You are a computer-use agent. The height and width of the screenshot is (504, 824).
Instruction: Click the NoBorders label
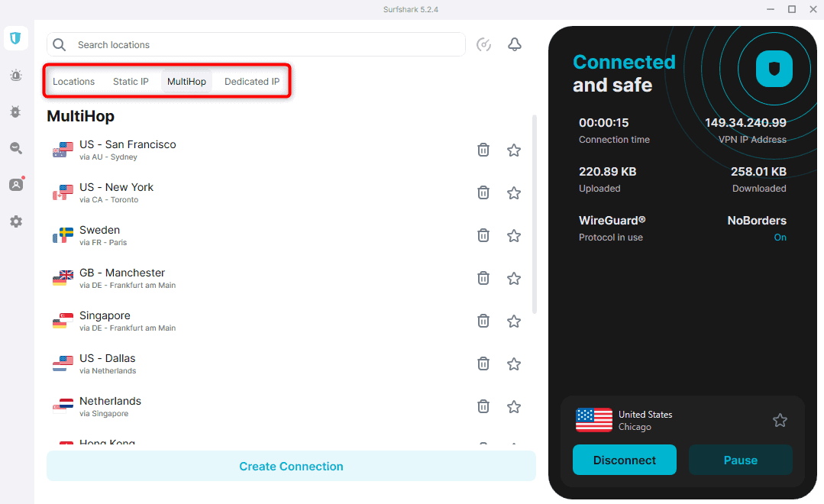point(757,221)
